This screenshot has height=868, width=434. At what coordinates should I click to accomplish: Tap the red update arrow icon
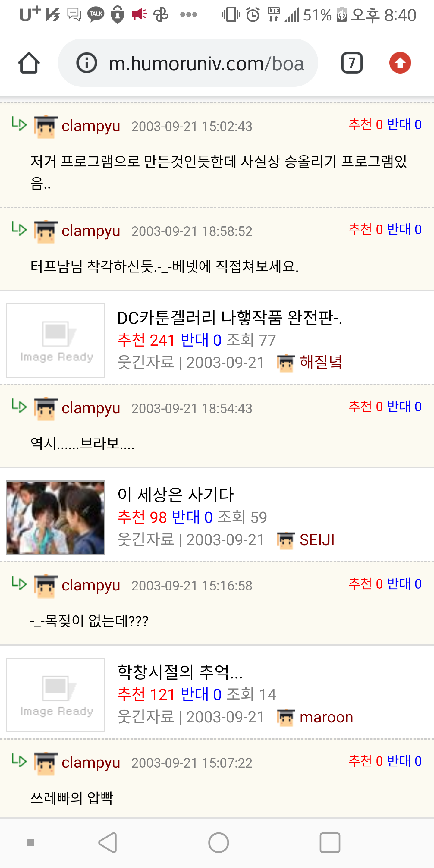[x=400, y=63]
